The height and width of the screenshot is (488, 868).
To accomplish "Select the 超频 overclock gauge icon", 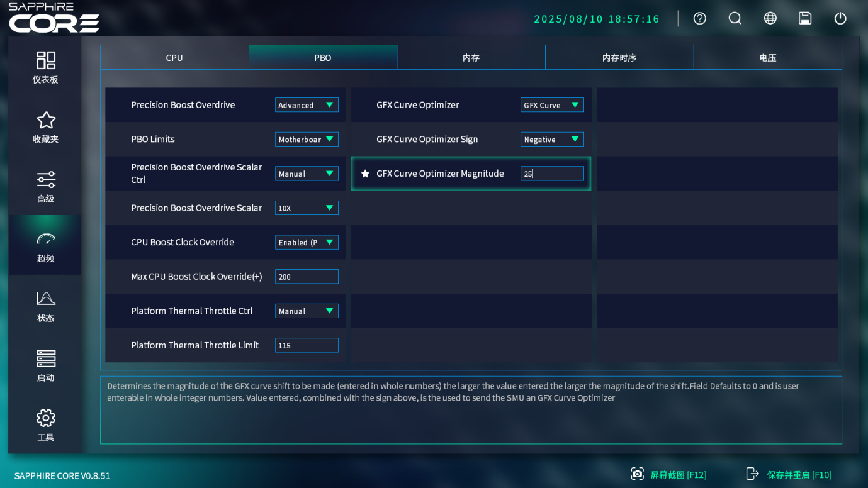I will 46,239.
